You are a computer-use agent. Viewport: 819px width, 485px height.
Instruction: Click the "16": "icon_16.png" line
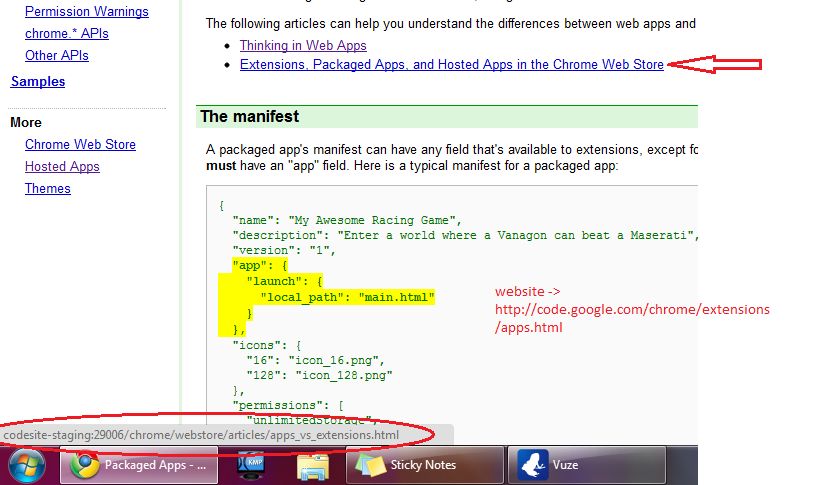pyautogui.click(x=315, y=360)
